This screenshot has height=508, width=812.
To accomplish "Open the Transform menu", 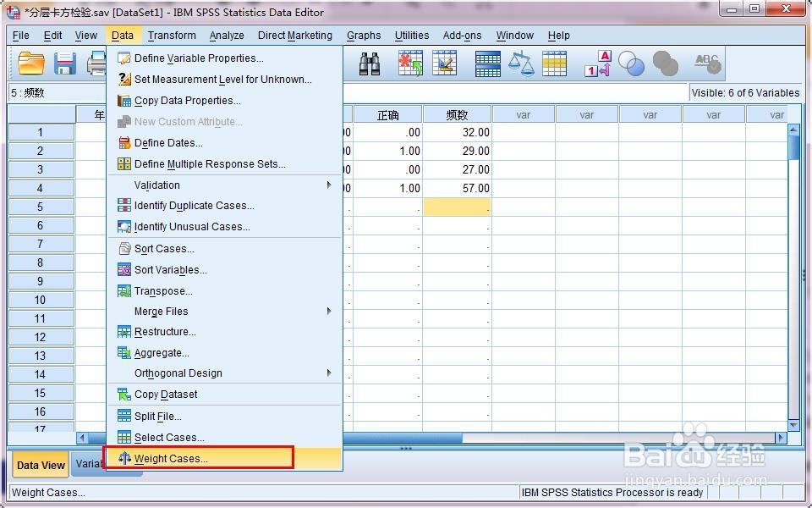I will point(172,36).
